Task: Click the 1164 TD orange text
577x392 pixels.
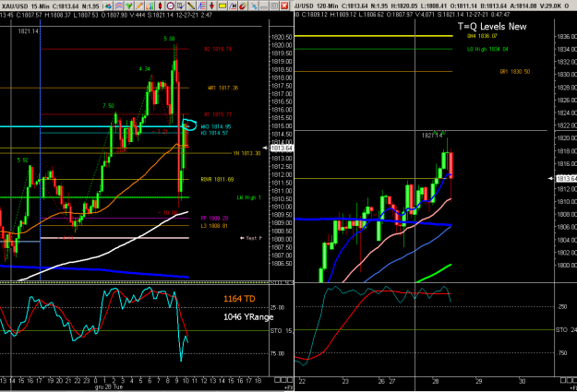Action: pyautogui.click(x=239, y=299)
